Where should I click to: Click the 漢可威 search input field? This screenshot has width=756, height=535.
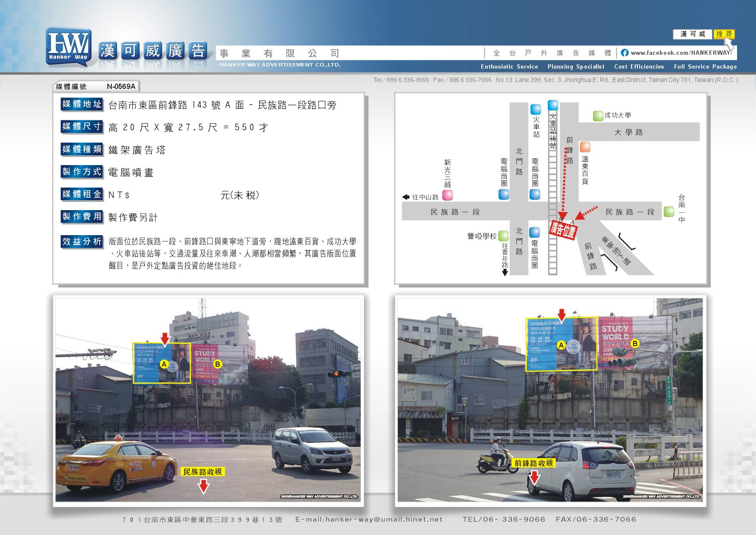coord(693,34)
